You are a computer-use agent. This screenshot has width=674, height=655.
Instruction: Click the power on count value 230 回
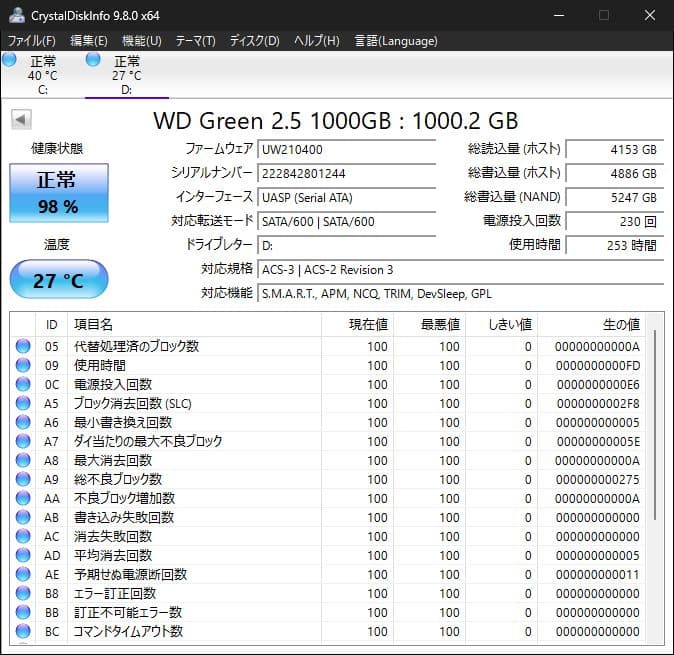click(x=615, y=222)
